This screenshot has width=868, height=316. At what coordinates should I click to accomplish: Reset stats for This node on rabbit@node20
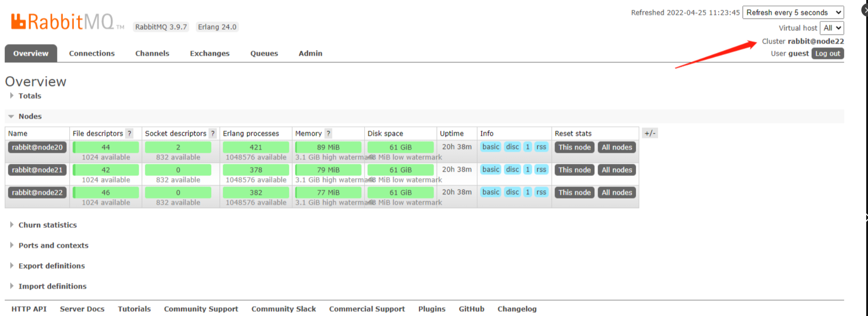(575, 147)
